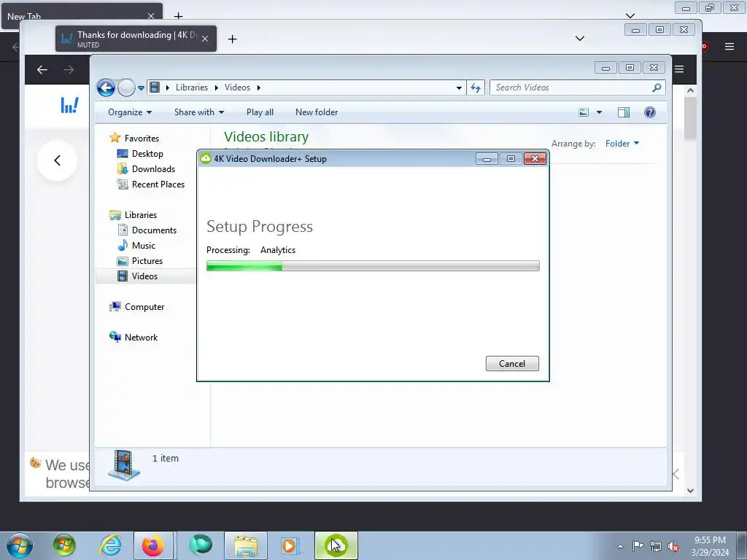
Task: Click the Desktop icon in sidebar
Action: click(123, 153)
